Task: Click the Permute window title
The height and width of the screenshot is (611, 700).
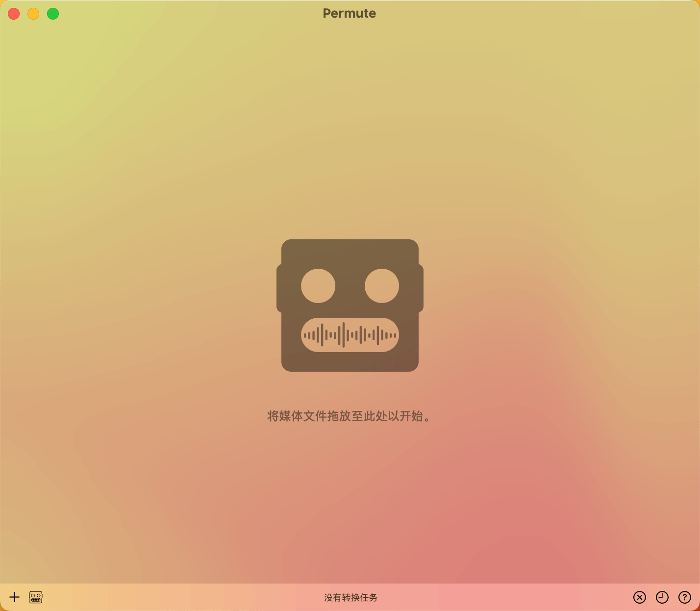Action: 350,13
